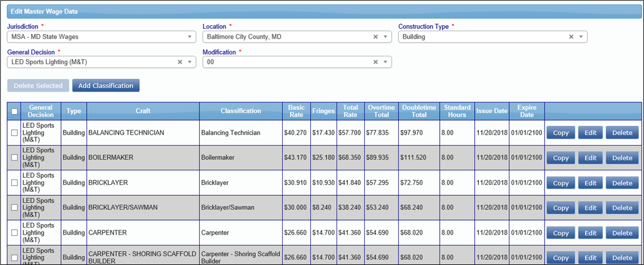
Task: Click the Balancing Technician classification cell
Action: [x=241, y=133]
